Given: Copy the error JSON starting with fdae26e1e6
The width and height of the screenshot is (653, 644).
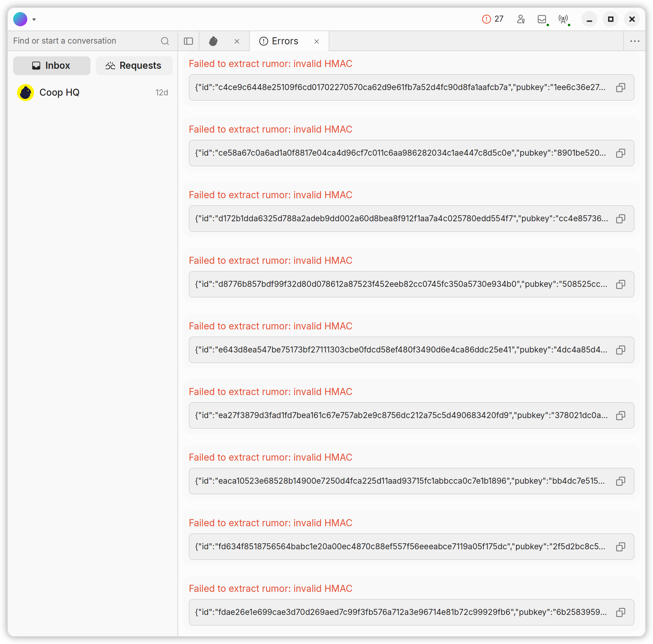Looking at the screenshot, I should 620,612.
